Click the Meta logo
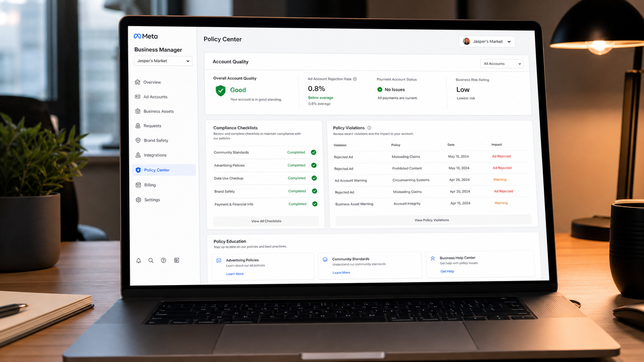This screenshot has width=644, height=362. point(145,36)
